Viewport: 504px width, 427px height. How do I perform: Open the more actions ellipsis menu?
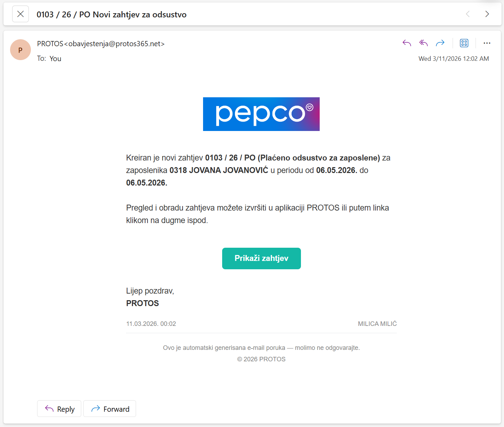(x=487, y=43)
